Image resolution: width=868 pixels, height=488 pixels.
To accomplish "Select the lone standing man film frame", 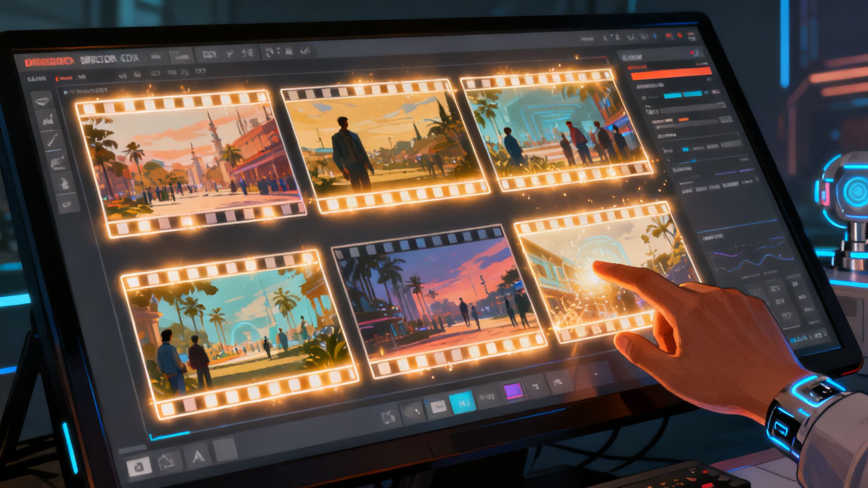I will tap(384, 145).
